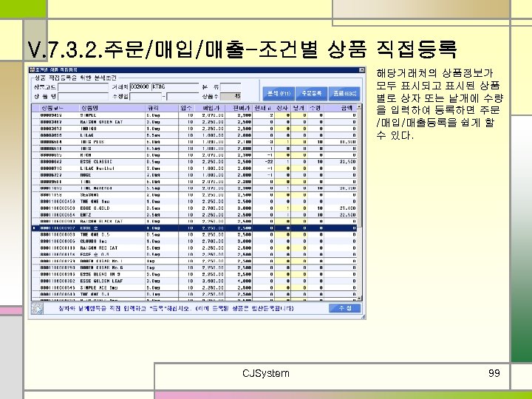Viewport: 532px width, 399px height.
Task: Click the 판매가 4,000 of ESSE GOLDEN LEAF
Action: (239, 281)
